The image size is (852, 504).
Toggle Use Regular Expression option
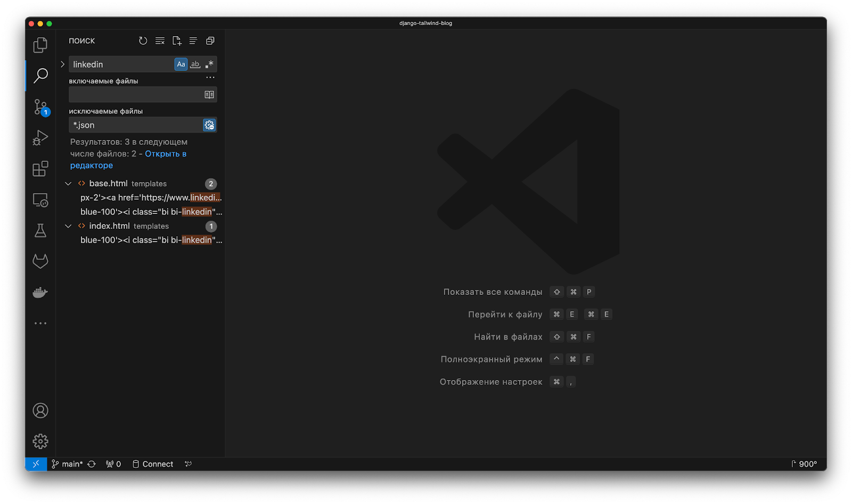point(209,64)
